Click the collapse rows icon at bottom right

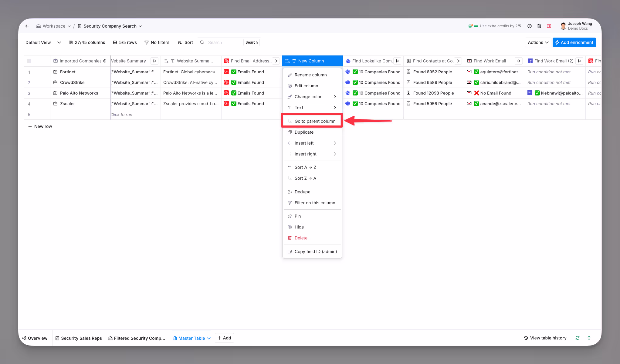[589, 338]
